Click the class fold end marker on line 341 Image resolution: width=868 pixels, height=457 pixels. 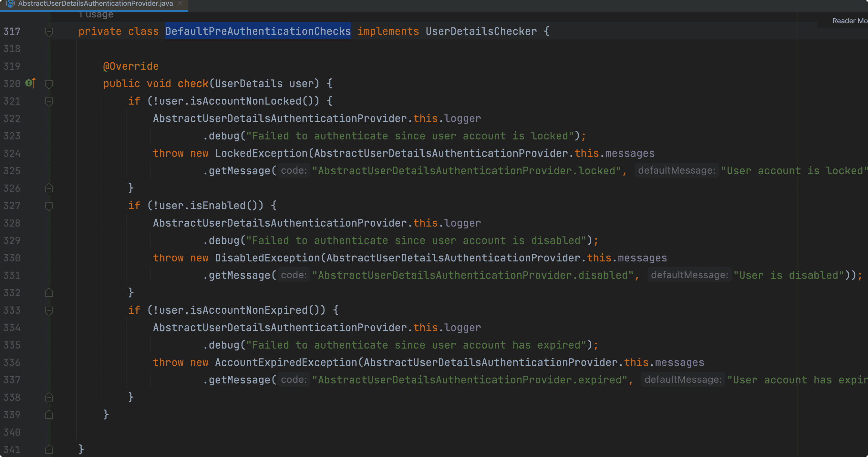[49, 450]
